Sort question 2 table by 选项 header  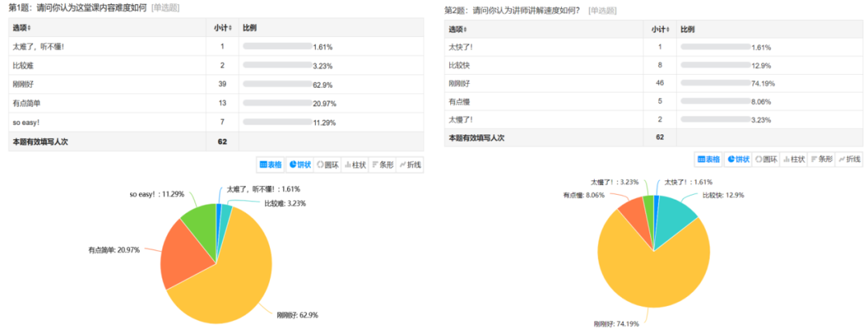pos(460,29)
